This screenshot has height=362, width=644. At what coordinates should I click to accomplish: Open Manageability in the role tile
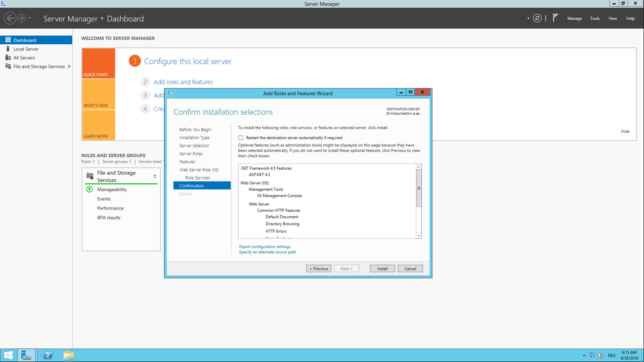[112, 189]
